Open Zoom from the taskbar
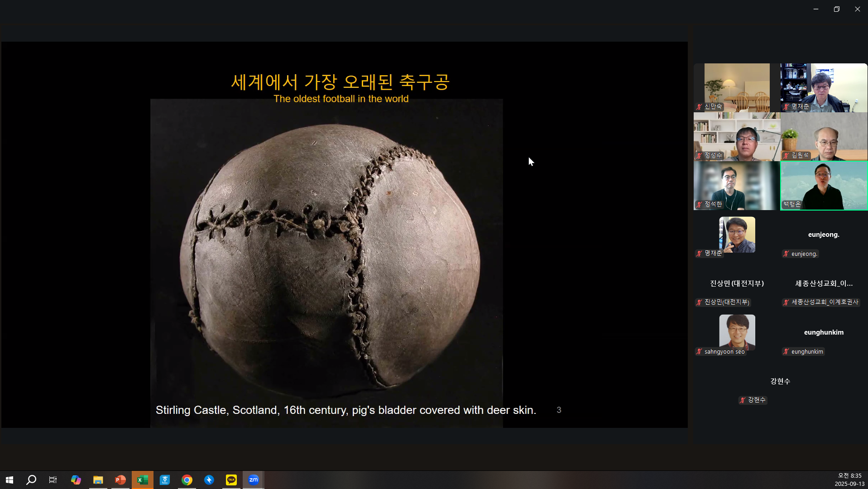 pos(254,479)
